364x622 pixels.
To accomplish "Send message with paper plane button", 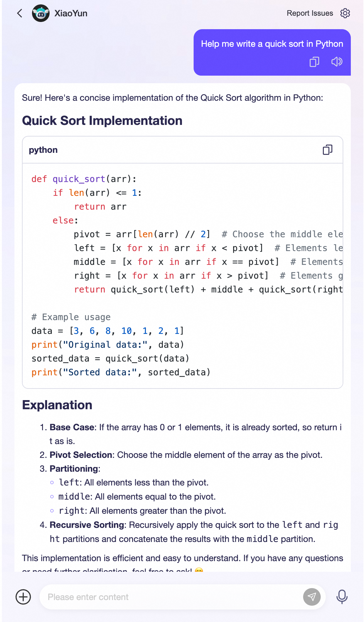I will (312, 597).
